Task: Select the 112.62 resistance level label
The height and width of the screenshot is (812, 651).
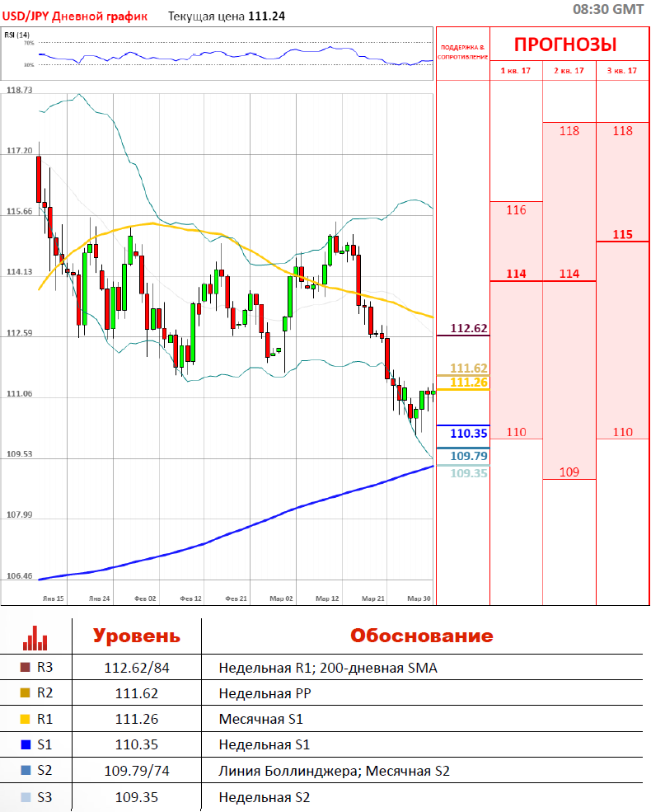Action: click(469, 328)
